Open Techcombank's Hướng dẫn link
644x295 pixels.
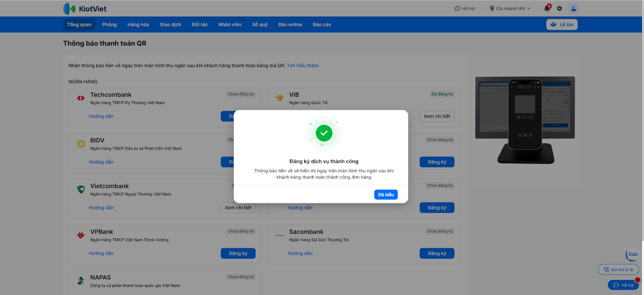click(x=101, y=116)
